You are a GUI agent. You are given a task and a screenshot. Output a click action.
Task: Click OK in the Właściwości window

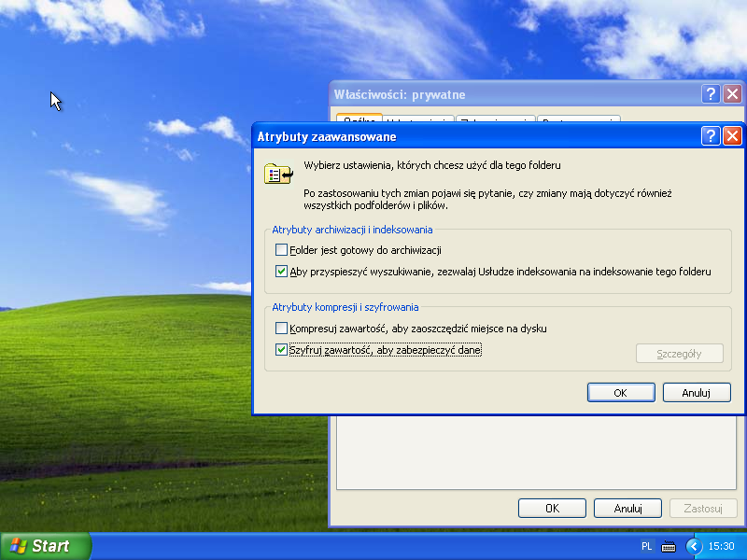tap(552, 509)
